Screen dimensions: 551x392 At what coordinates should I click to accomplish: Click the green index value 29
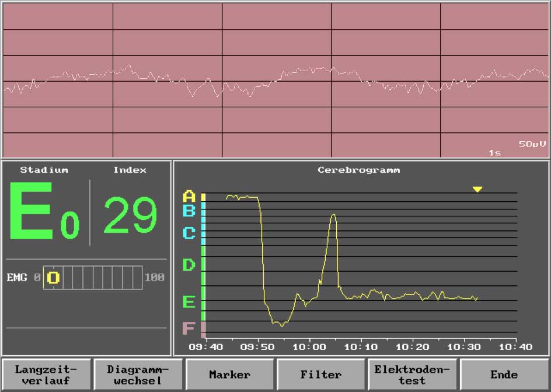(x=130, y=215)
